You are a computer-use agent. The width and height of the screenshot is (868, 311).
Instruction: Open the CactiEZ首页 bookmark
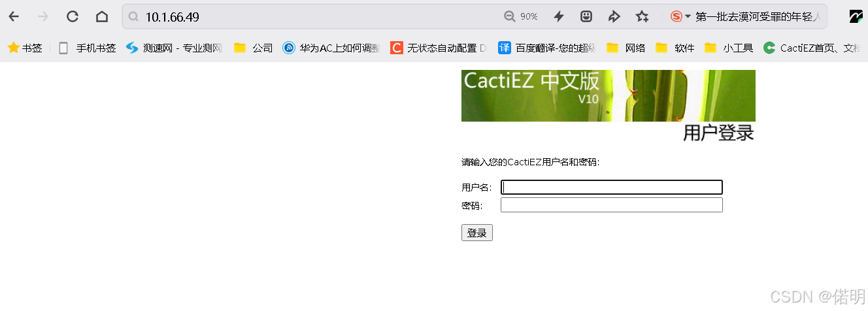(x=812, y=48)
